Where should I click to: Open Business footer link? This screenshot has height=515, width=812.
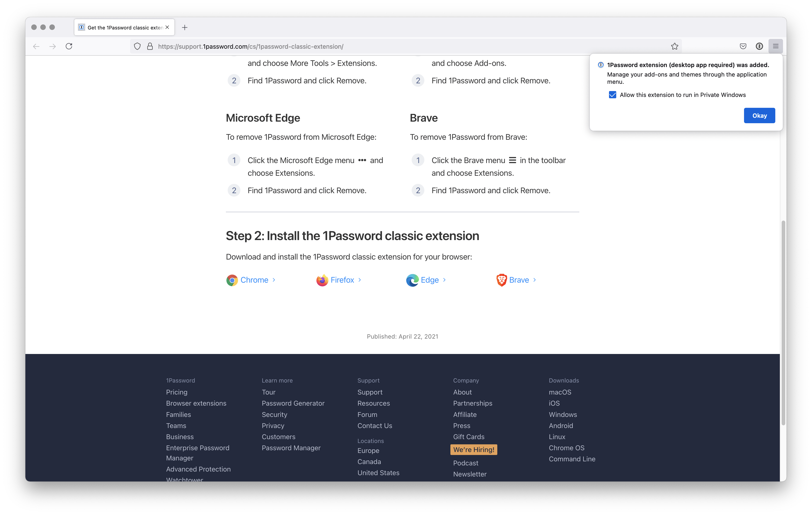pyautogui.click(x=180, y=437)
